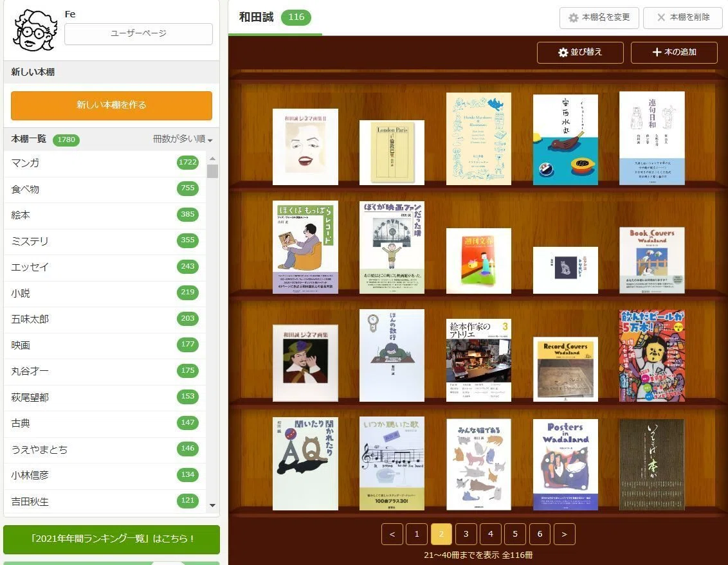
Task: Open ぼくが映画ファンだった頃 book cover
Action: tap(392, 247)
